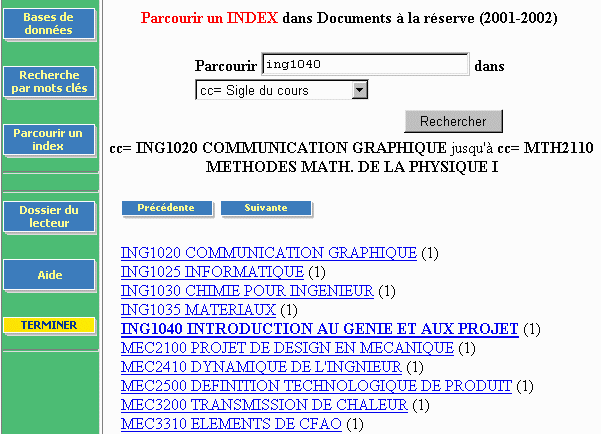Open the Bases de données section
Viewport: 601px width, 434px height.
coord(49,24)
